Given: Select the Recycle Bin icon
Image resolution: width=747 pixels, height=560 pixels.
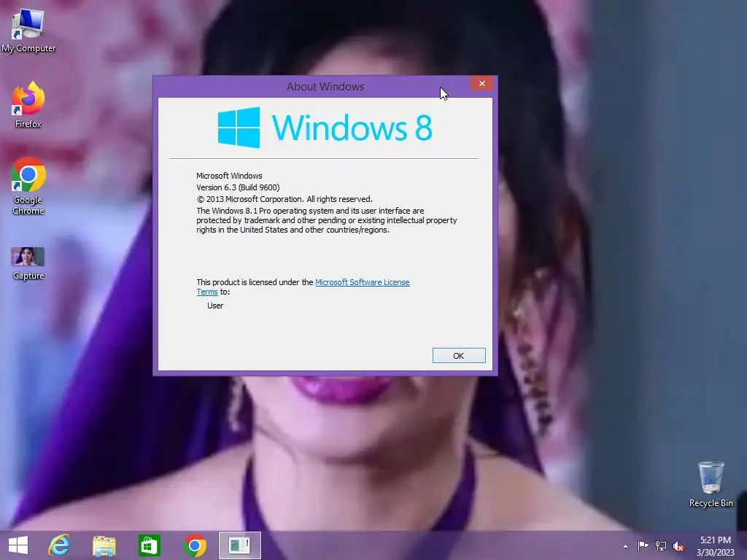Looking at the screenshot, I should [x=711, y=484].
